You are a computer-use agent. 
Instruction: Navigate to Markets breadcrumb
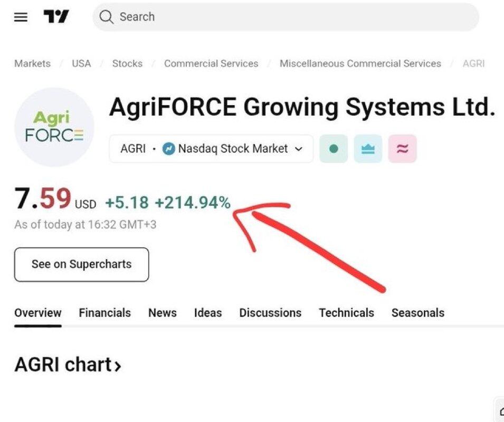pyautogui.click(x=33, y=64)
